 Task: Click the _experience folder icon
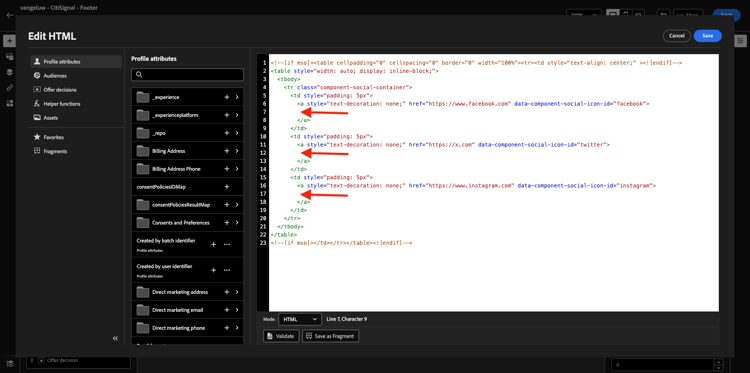[143, 97]
